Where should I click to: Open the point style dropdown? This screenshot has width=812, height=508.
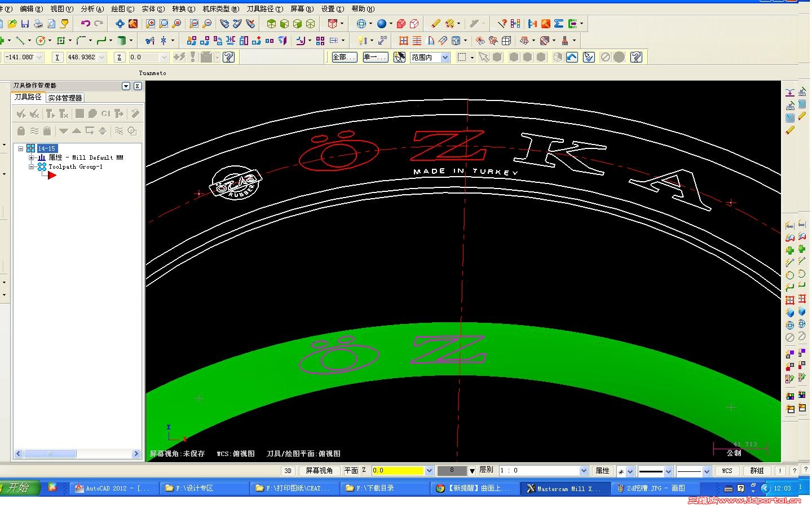point(630,471)
